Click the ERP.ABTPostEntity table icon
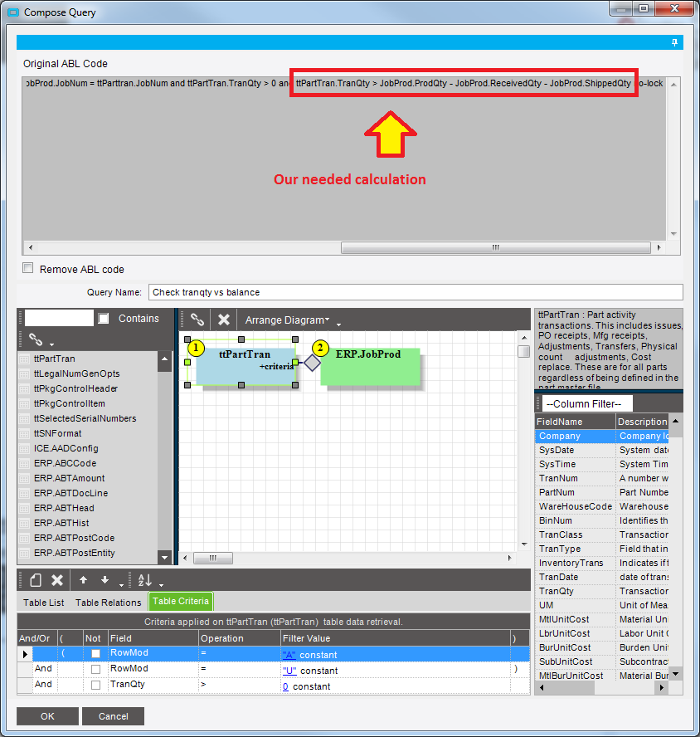The image size is (700, 737). [24, 554]
